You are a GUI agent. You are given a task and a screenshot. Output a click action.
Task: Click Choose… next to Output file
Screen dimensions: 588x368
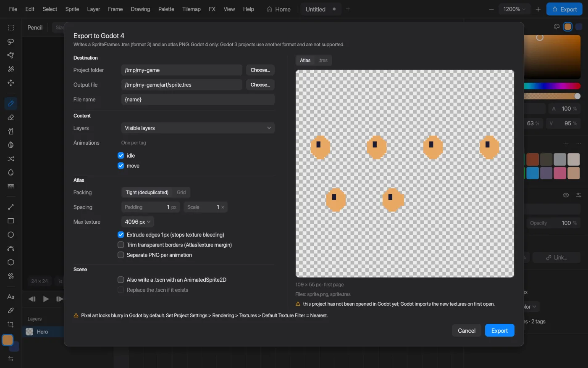(x=260, y=85)
